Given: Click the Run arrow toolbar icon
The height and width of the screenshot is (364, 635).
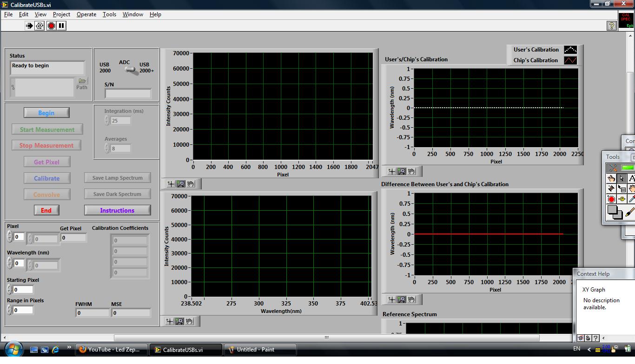Looking at the screenshot, I should (30, 26).
